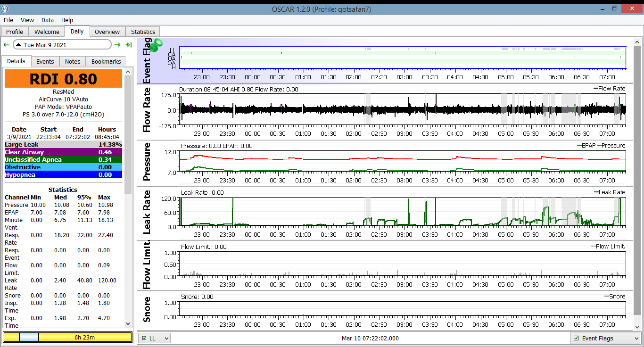Switch to the Profile tab
The image size is (644, 347).
coord(15,32)
